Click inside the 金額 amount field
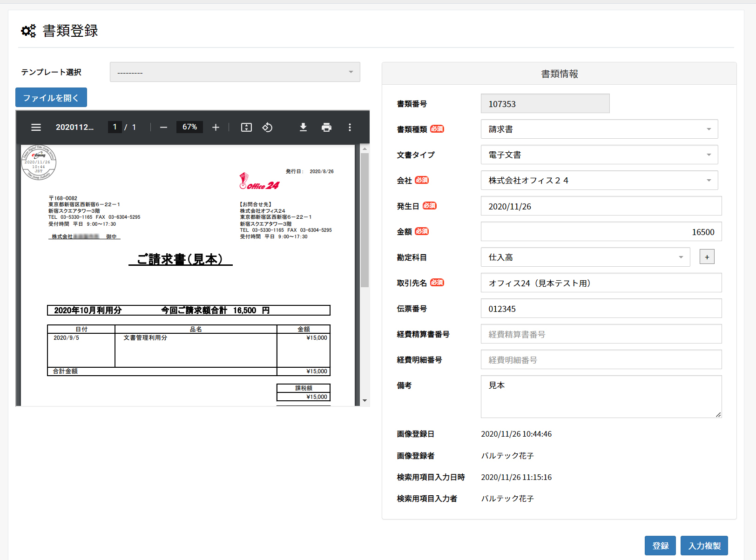The width and height of the screenshot is (756, 560). coord(601,231)
